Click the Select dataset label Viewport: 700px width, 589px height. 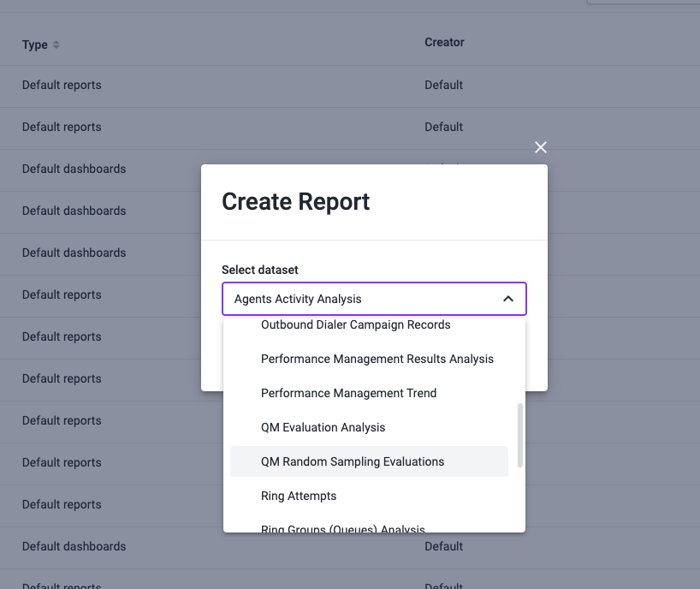260,270
